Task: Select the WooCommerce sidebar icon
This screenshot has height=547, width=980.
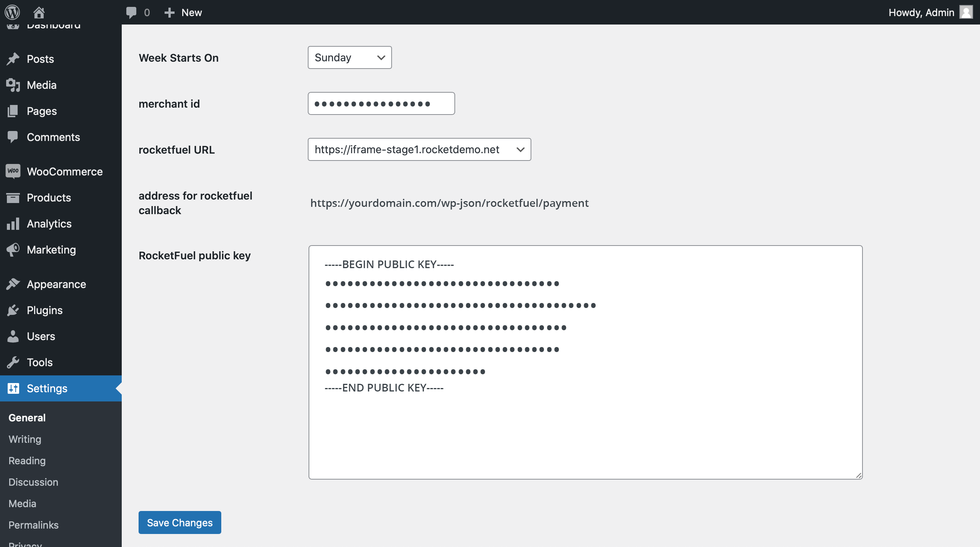Action: tap(13, 171)
